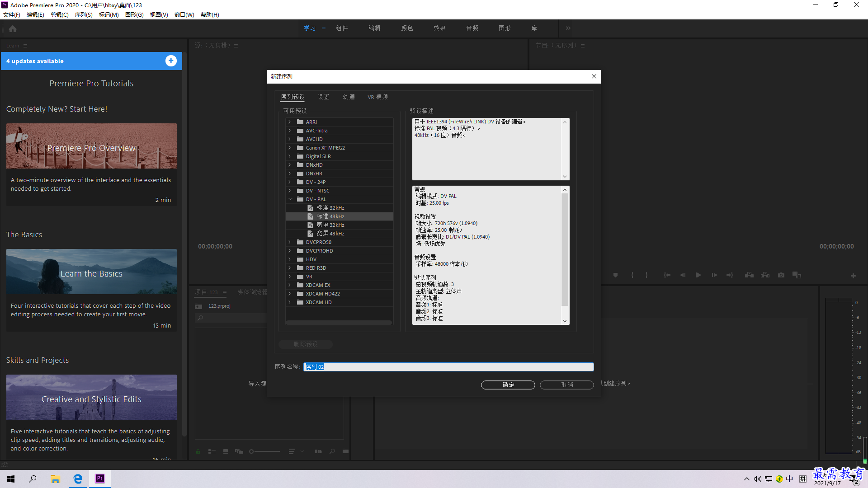Click the 序列名称 input field

448,367
